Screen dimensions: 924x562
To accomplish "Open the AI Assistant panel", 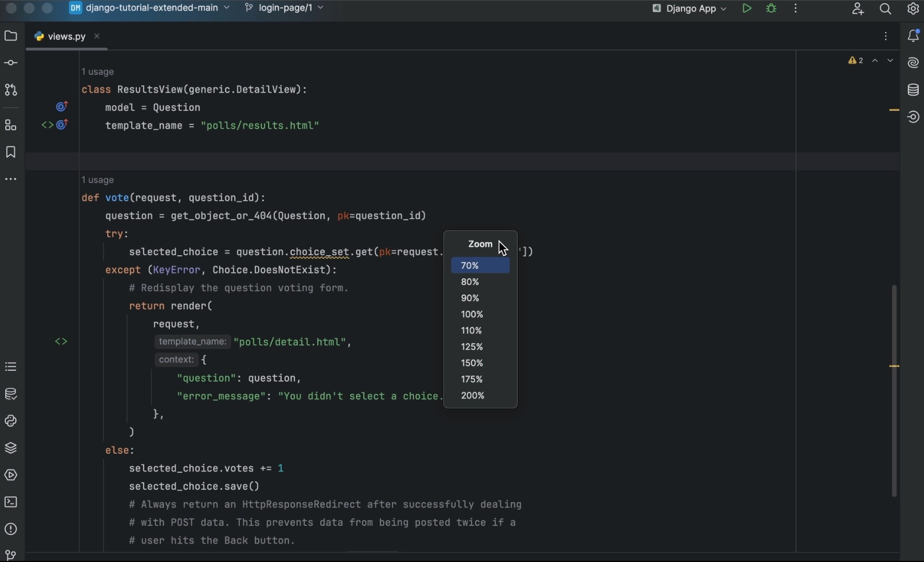I will [914, 63].
